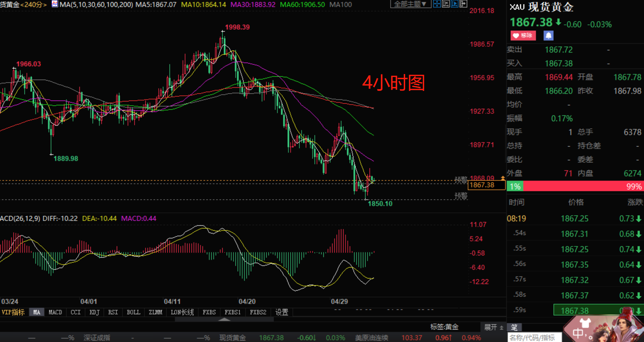Click the MA60:1906.50 legend value

coord(302,5)
